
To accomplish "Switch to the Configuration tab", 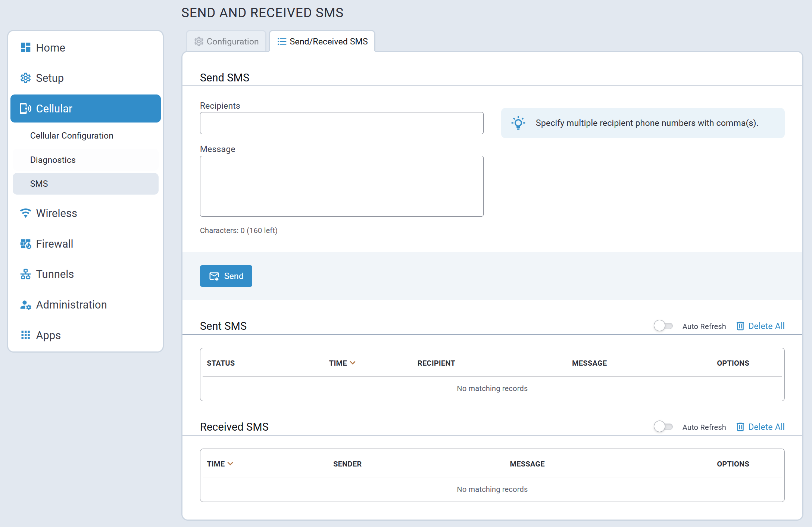I will click(x=227, y=41).
